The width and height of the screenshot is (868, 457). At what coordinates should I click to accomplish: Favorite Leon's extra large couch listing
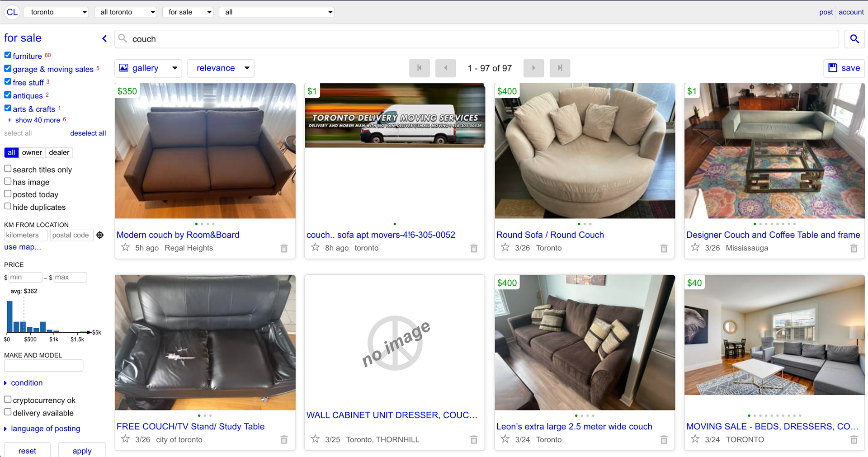point(505,439)
